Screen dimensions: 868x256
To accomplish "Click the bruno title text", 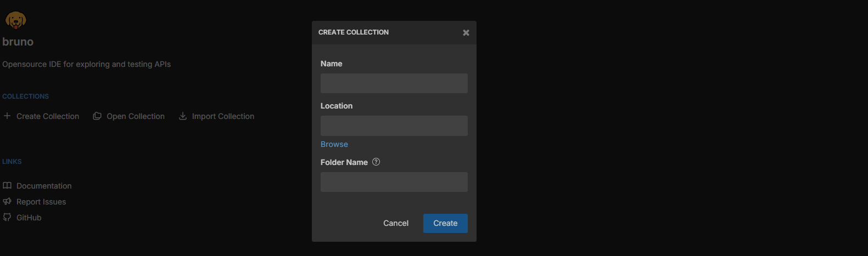I will click(18, 42).
